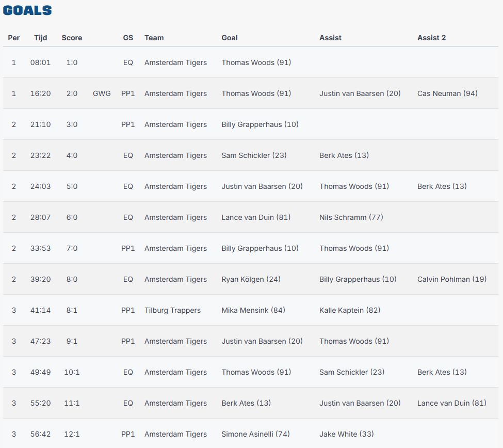Click Lance van Duin in the 28:07 goal row
The height and width of the screenshot is (448, 503).
coord(256,217)
